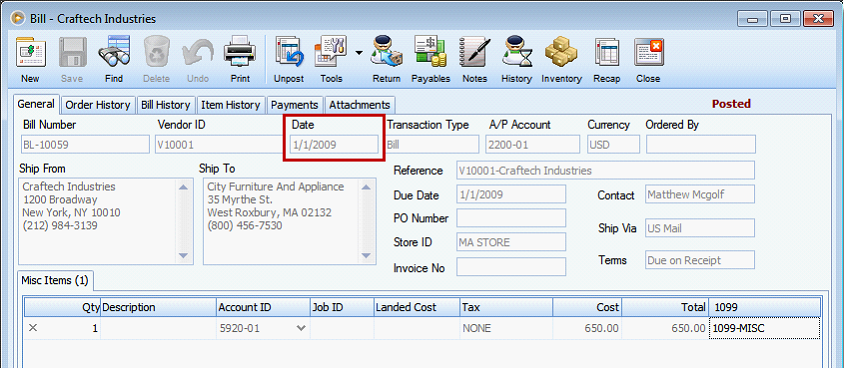Click the Close toolbar icon
Viewport: 845px width, 369px height.
tap(648, 54)
